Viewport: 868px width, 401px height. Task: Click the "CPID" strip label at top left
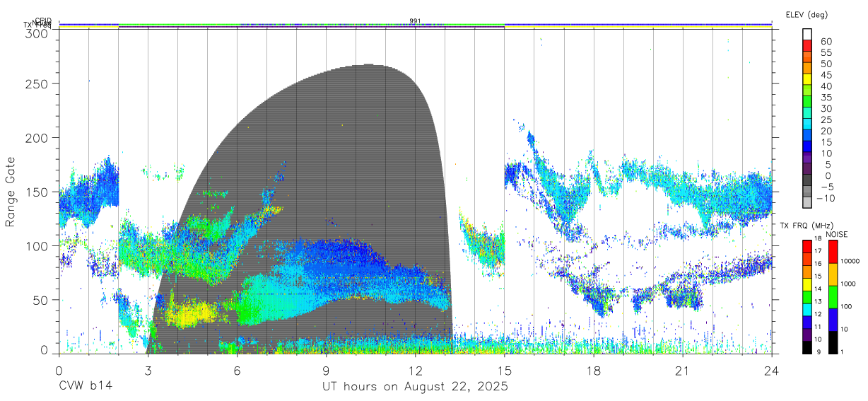click(43, 21)
